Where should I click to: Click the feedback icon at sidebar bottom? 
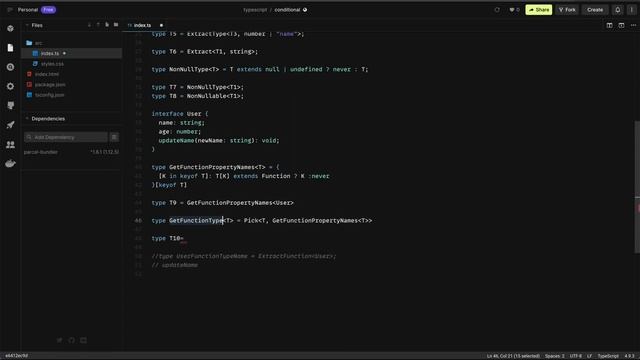pyautogui.click(x=83, y=340)
